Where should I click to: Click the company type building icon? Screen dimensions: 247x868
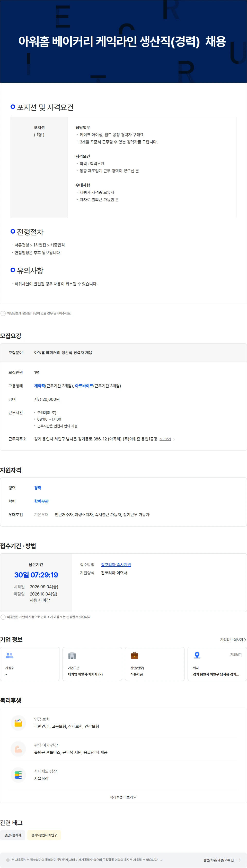point(72,656)
